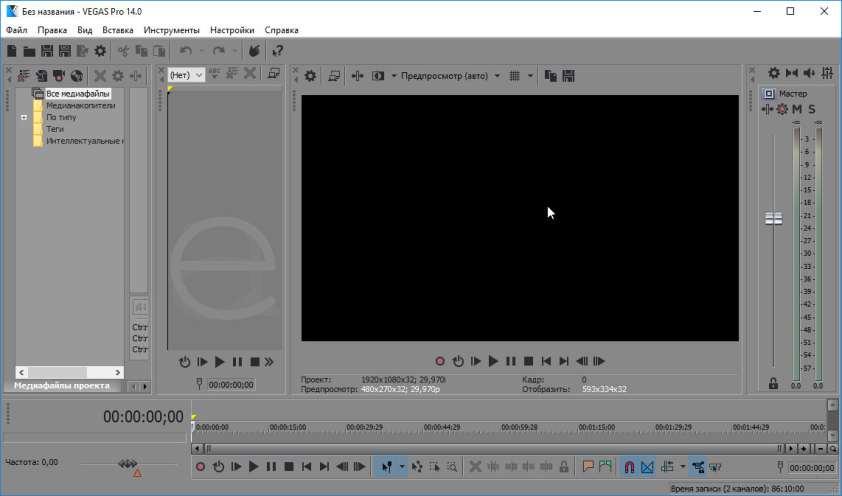
Task: Toggle Lock Envelopes to Events button
Action: tap(698, 467)
